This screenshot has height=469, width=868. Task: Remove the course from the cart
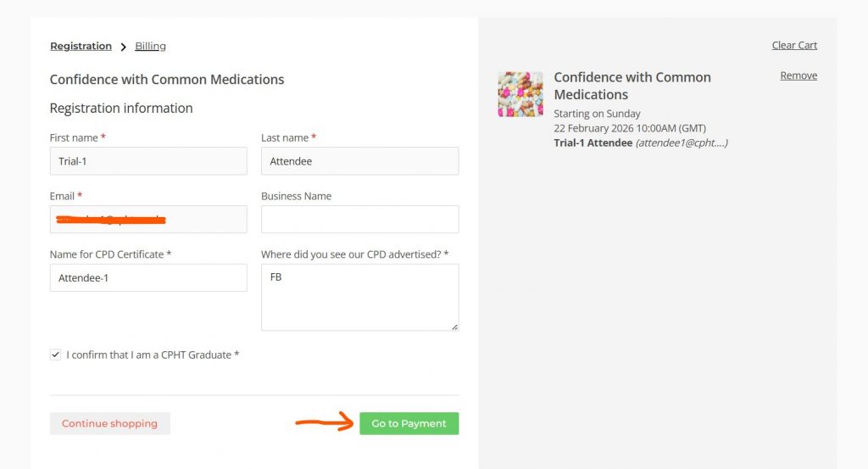click(x=798, y=75)
